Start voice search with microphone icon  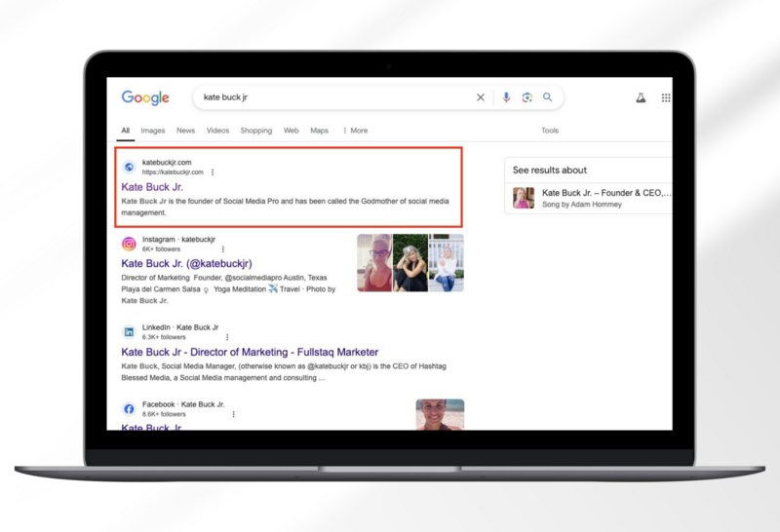pyautogui.click(x=506, y=97)
